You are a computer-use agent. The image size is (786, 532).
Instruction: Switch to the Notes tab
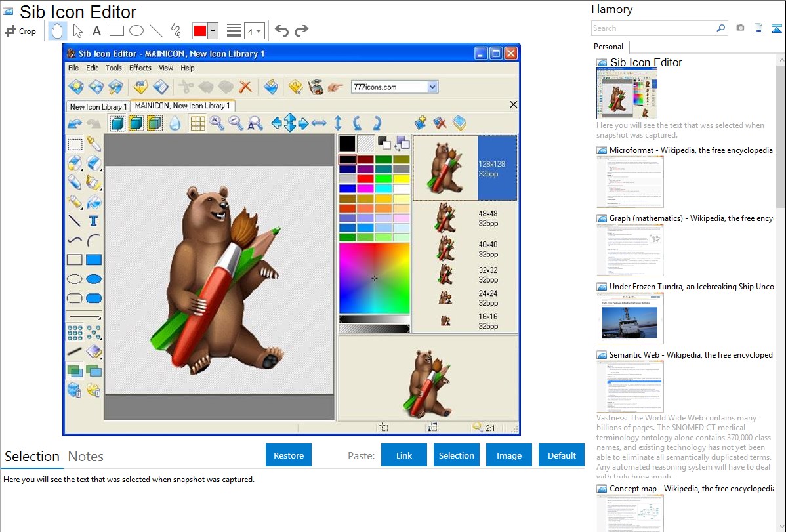pos(86,457)
